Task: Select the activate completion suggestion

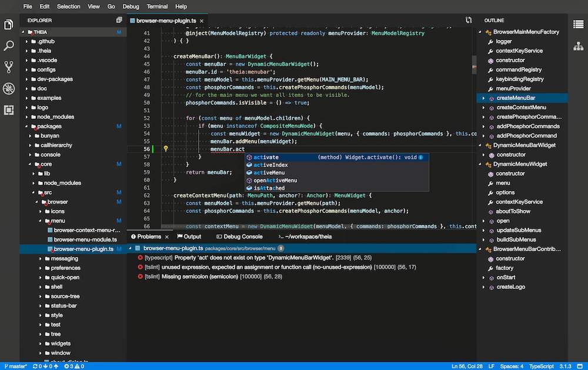Action: click(x=337, y=157)
